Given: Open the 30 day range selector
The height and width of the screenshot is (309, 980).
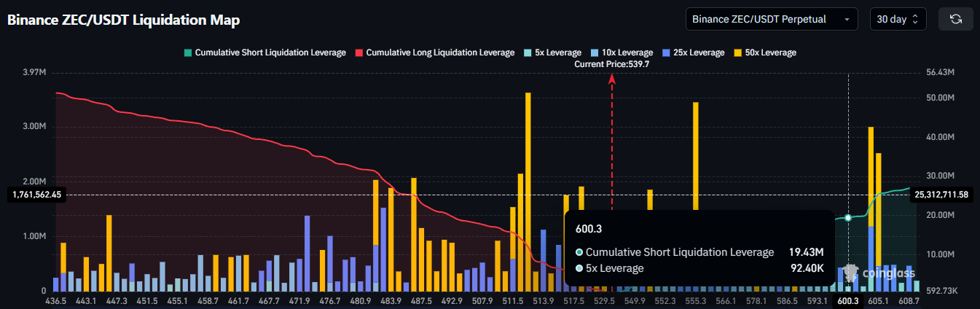Looking at the screenshot, I should 898,19.
